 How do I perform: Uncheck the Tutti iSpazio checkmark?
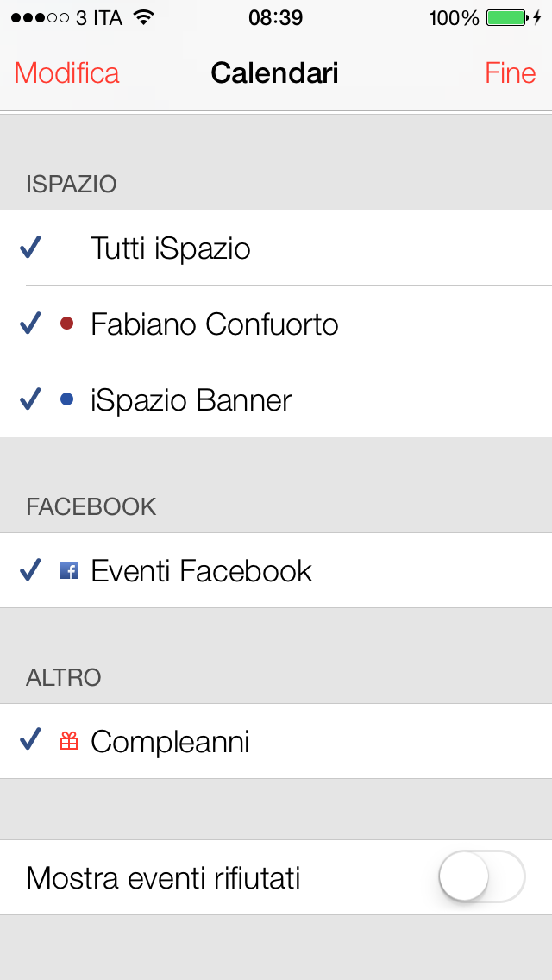[x=31, y=248]
